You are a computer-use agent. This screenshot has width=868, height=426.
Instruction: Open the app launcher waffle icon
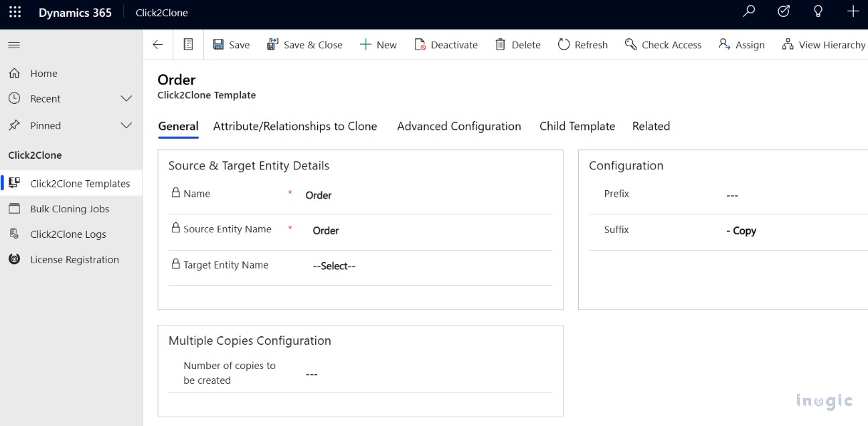tap(15, 13)
